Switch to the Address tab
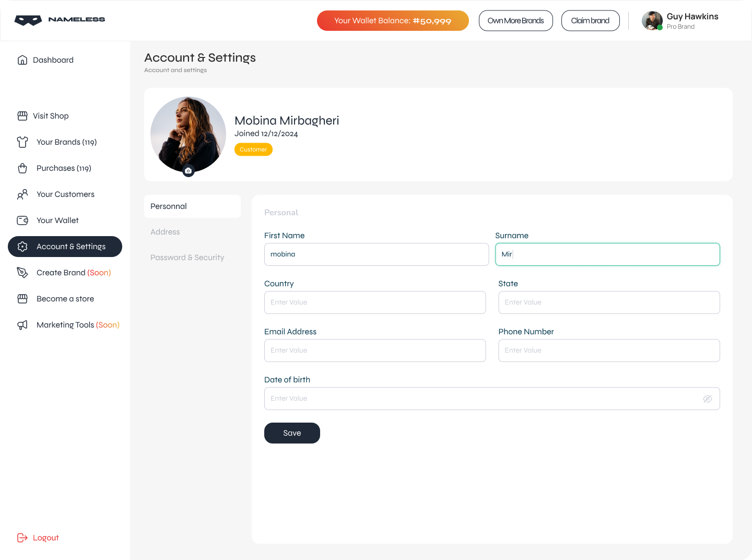Image resolution: width=752 pixels, height=560 pixels. pos(165,232)
